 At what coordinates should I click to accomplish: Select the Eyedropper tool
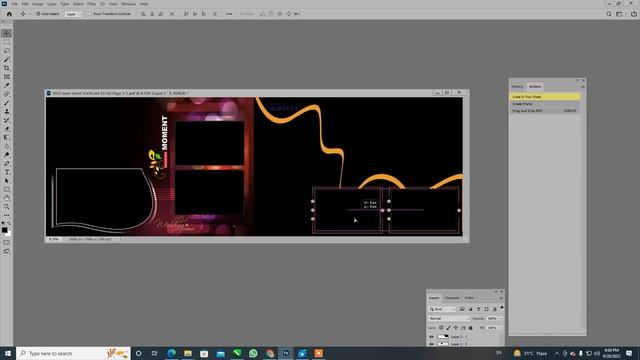click(x=7, y=85)
